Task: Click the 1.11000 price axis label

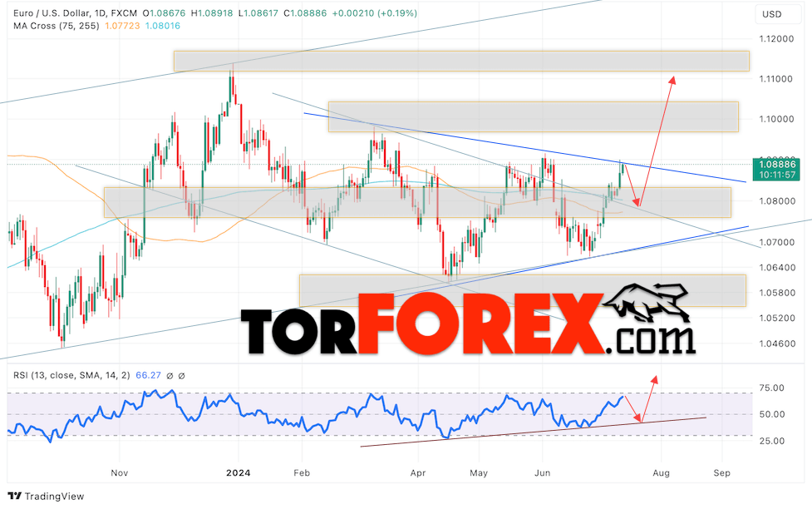Action: pyautogui.click(x=775, y=79)
